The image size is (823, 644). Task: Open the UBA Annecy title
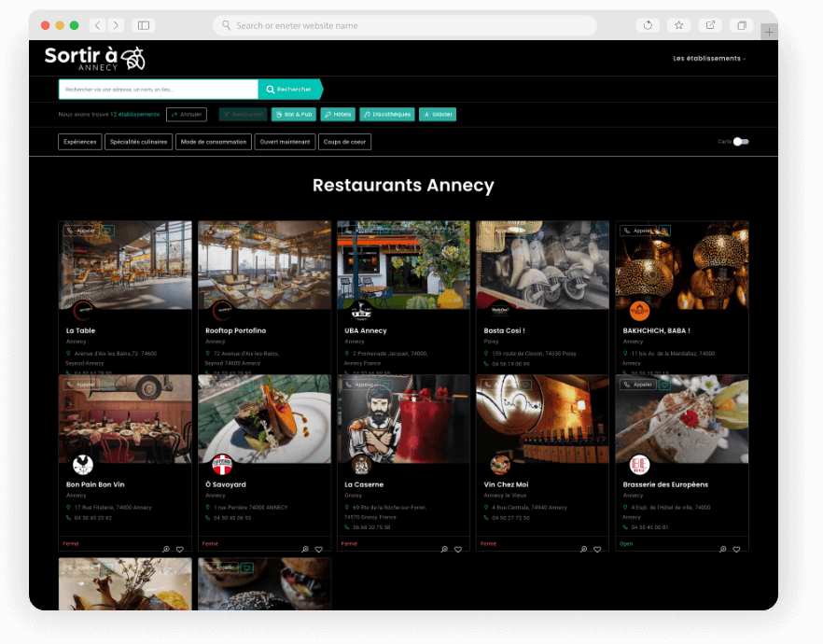tap(366, 330)
